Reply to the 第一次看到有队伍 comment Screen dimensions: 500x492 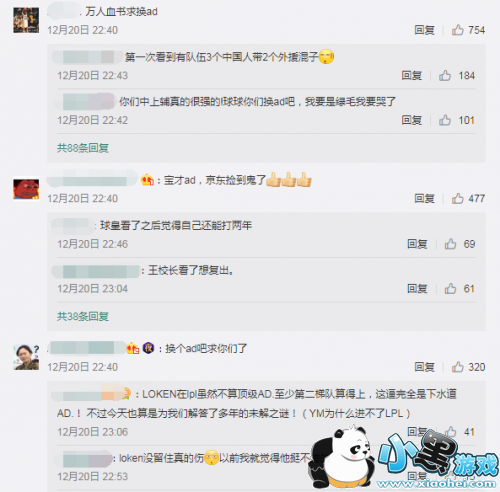tap(411, 75)
